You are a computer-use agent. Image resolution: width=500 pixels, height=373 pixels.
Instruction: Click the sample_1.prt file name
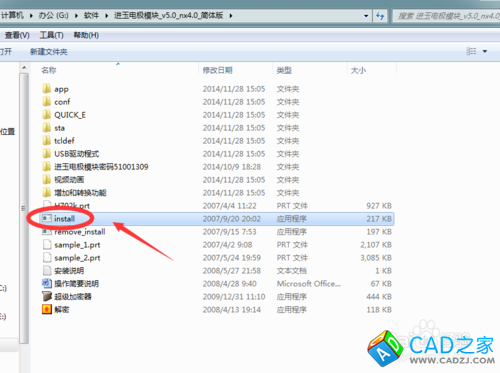pos(77,245)
